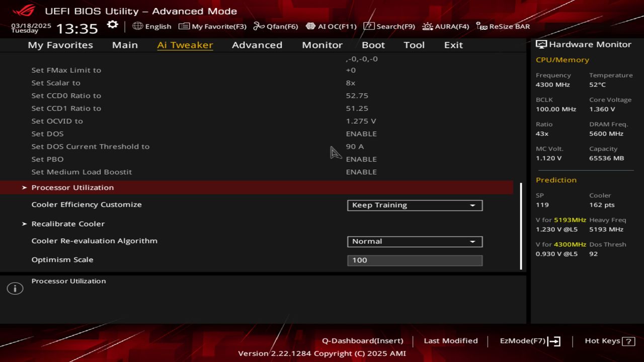Show Last Modified changes
Screen dimensions: 644x362
[x=451, y=341]
